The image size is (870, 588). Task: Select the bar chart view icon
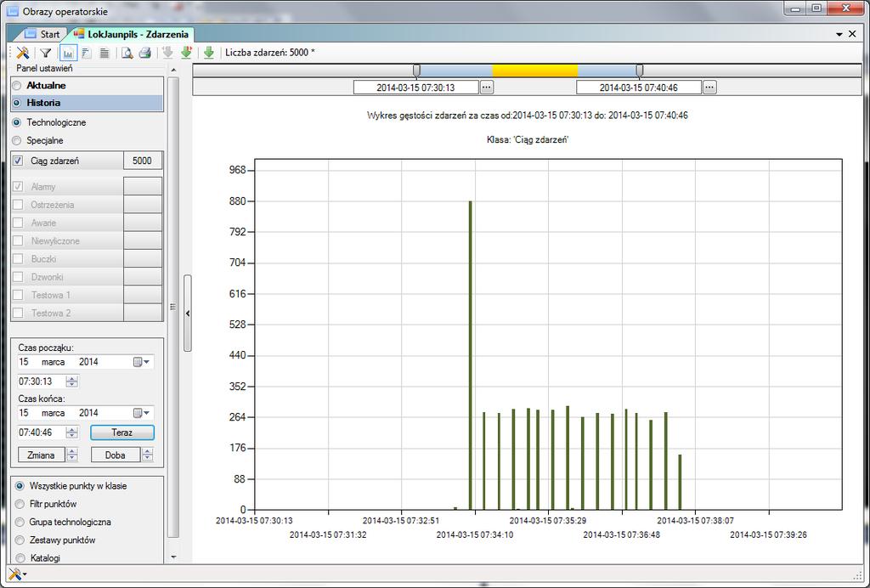68,53
